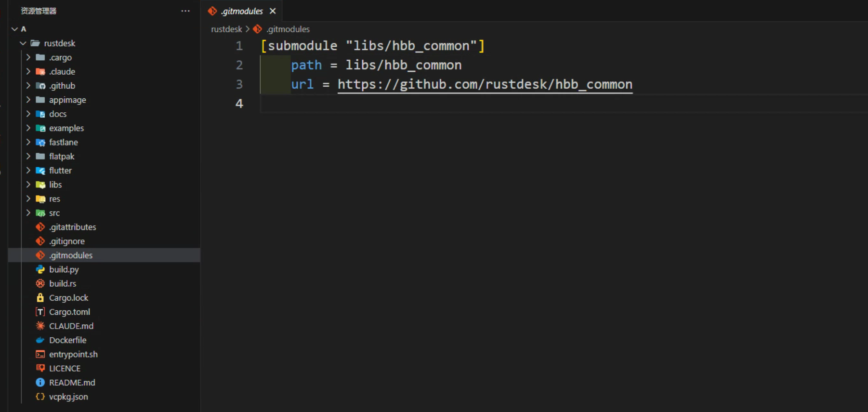Close the .gitmodules tab

pos(273,11)
